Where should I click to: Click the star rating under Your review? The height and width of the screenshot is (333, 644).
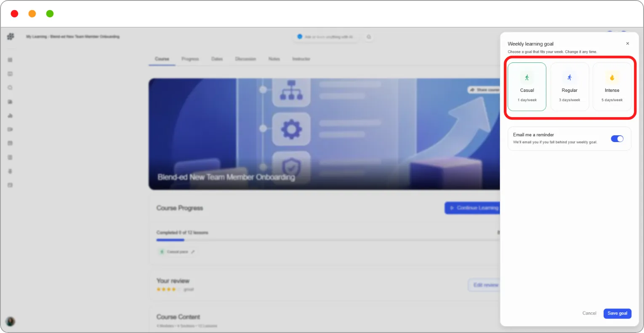168,290
